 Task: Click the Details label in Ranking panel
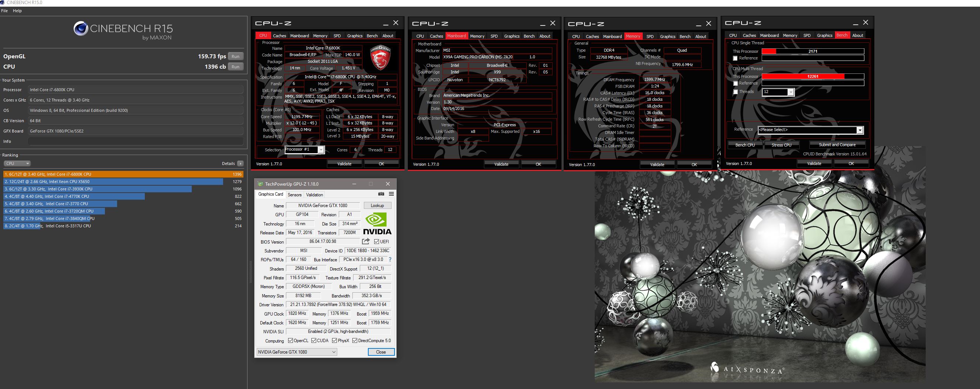[x=228, y=163]
